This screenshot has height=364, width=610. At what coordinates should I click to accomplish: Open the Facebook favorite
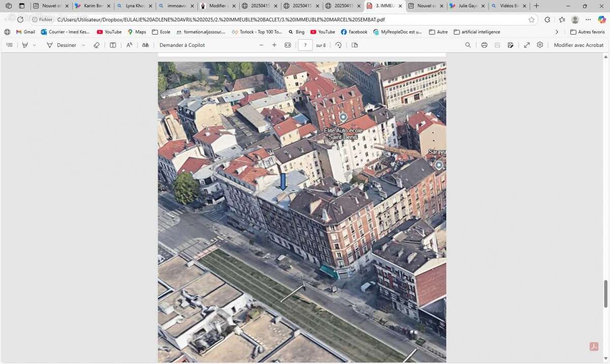coord(354,32)
